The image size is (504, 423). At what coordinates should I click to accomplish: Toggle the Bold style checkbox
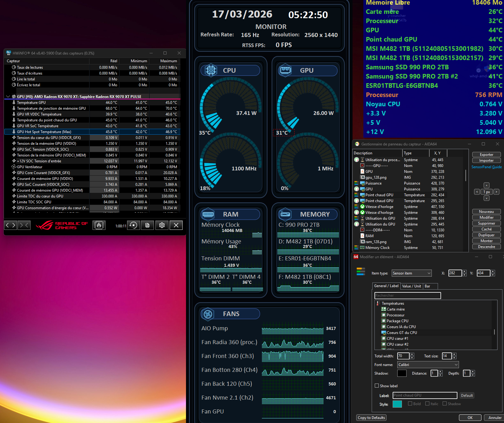click(410, 404)
